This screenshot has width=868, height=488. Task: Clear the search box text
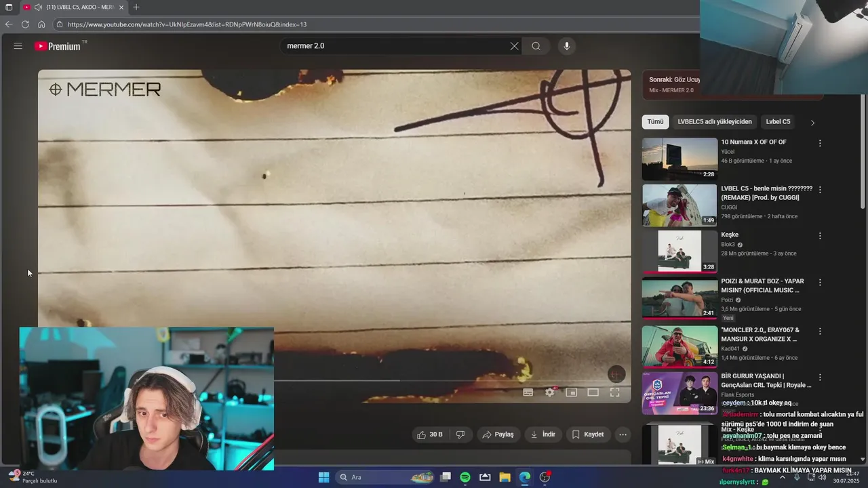[514, 46]
